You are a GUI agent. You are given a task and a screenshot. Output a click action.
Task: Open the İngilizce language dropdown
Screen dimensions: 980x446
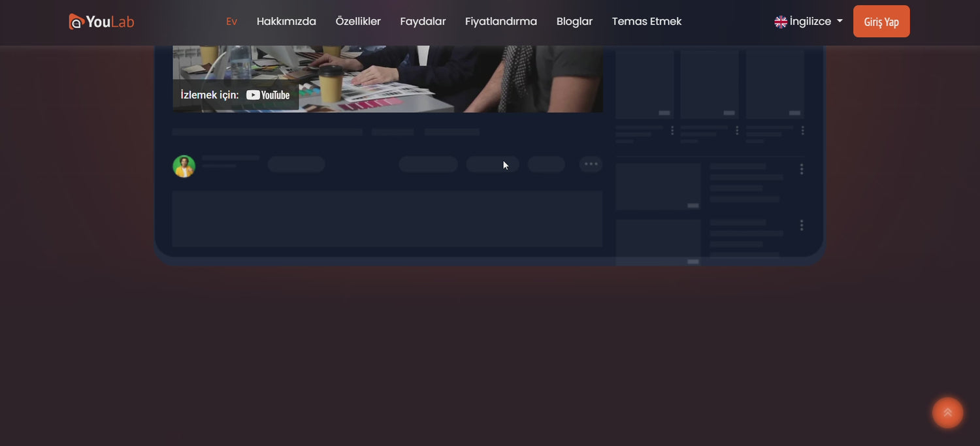tap(810, 22)
